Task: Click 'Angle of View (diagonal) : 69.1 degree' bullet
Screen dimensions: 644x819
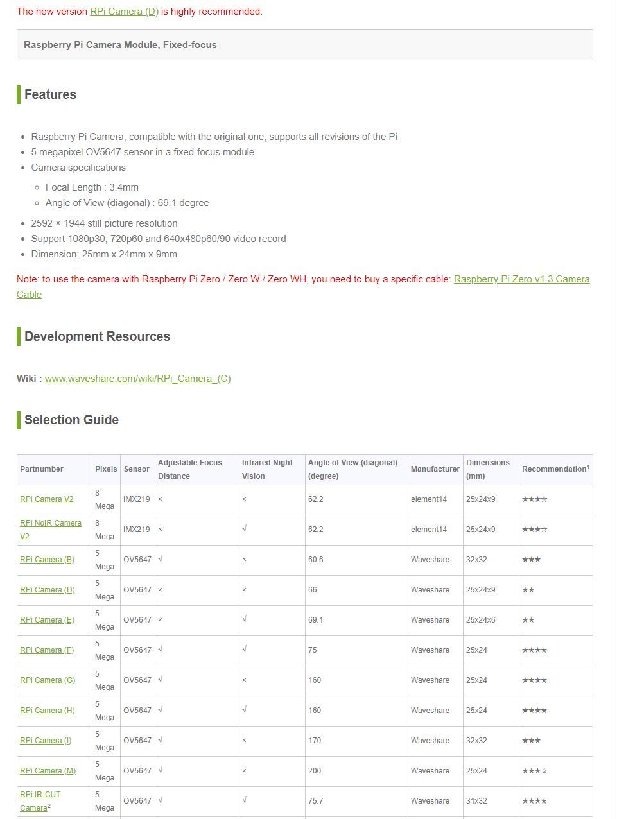Action: pos(127,203)
